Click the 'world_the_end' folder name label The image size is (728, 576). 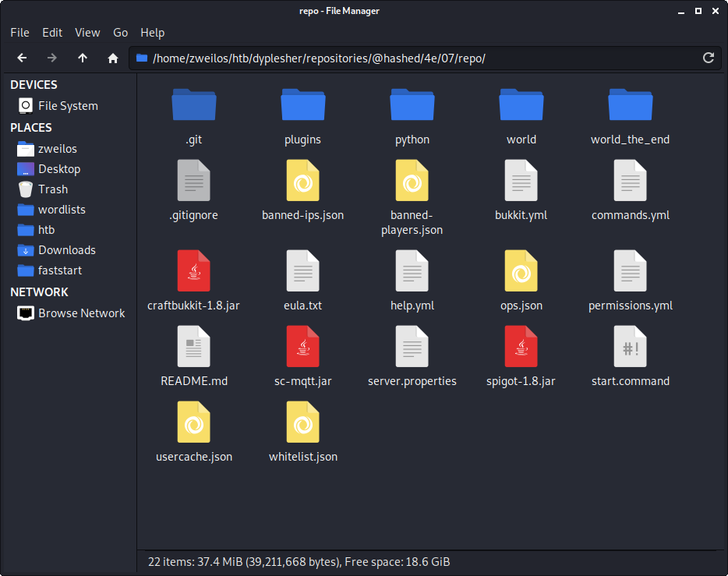tap(630, 140)
